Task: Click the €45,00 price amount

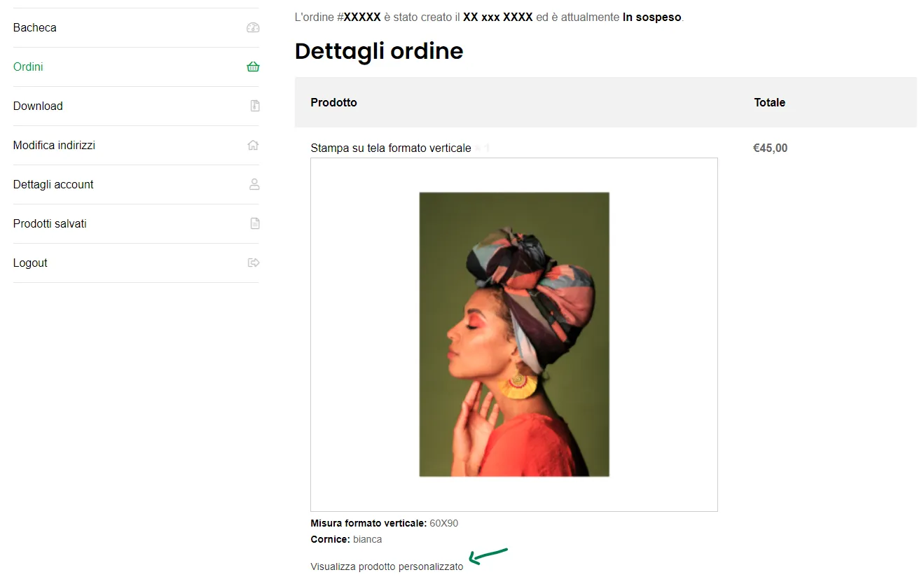Action: click(x=770, y=148)
